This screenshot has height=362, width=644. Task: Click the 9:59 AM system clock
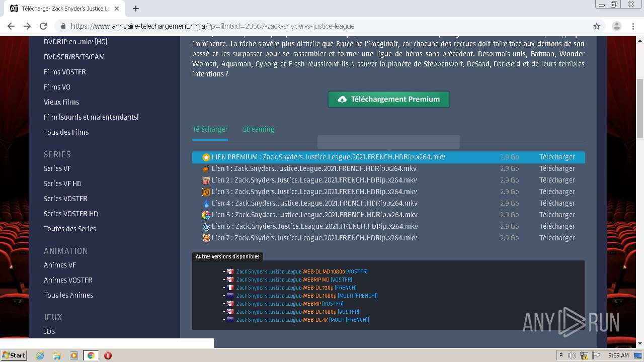click(x=618, y=355)
